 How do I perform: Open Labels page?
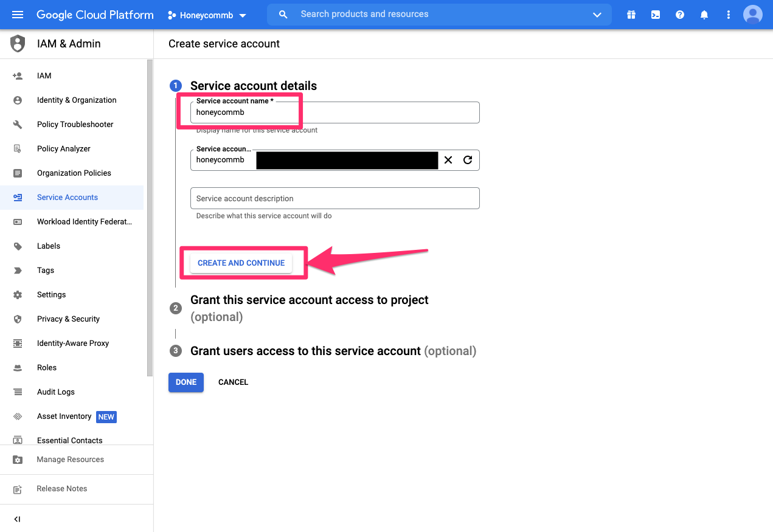click(x=49, y=246)
